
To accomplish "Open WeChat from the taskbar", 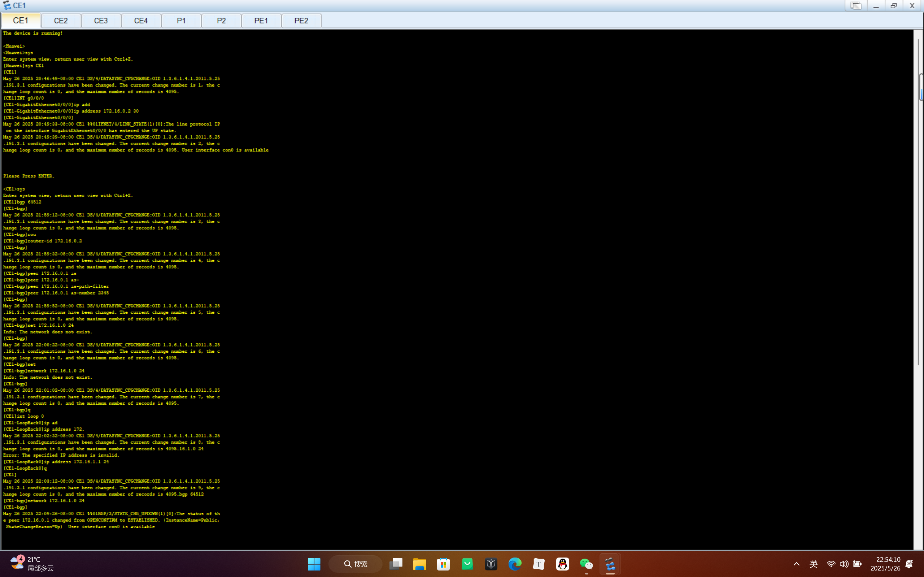I will [586, 564].
